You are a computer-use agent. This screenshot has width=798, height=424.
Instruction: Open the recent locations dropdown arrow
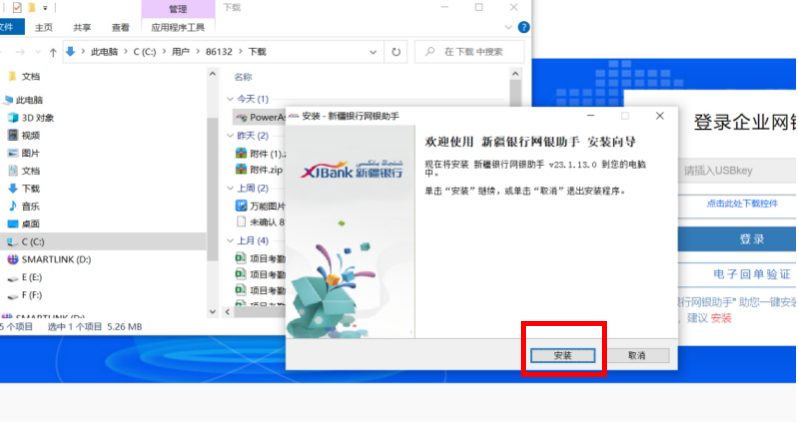(38, 52)
